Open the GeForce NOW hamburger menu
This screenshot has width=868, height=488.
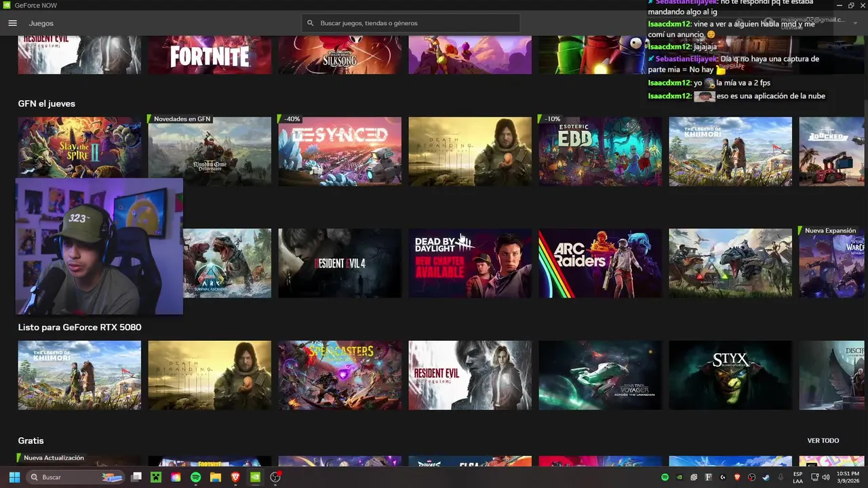tap(12, 23)
